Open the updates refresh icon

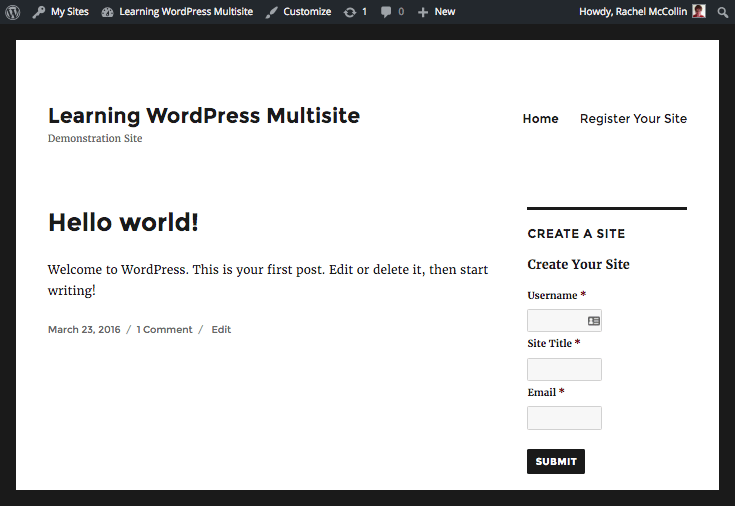(350, 12)
